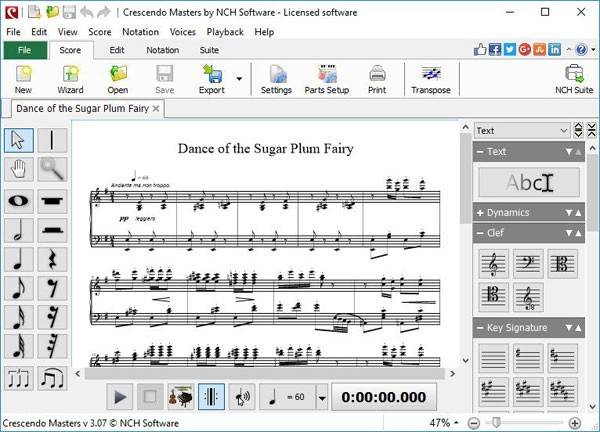Select the half note tool
The image size is (600, 432).
click(19, 230)
